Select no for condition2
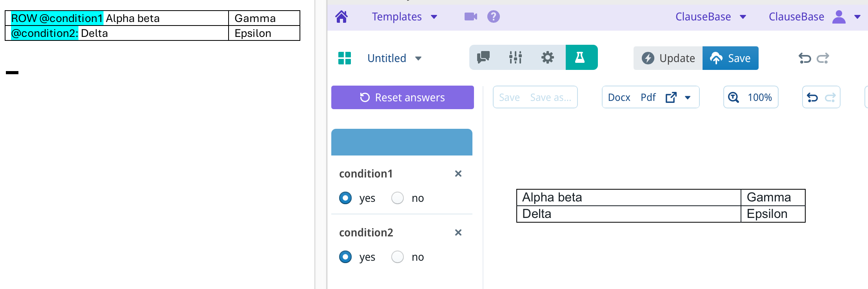The image size is (868, 289). coord(398,257)
